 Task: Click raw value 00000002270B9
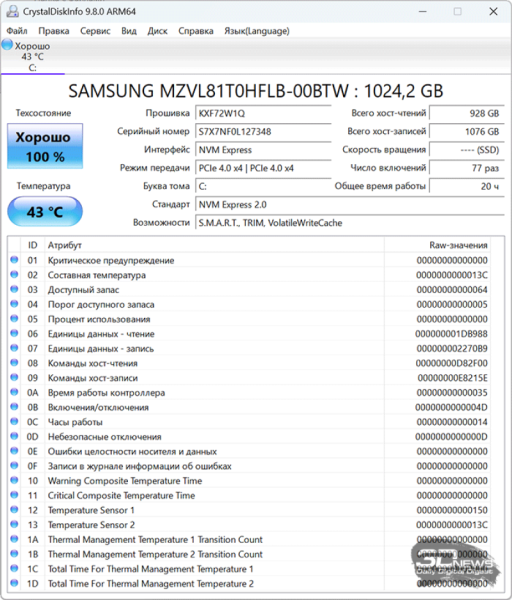point(452,349)
